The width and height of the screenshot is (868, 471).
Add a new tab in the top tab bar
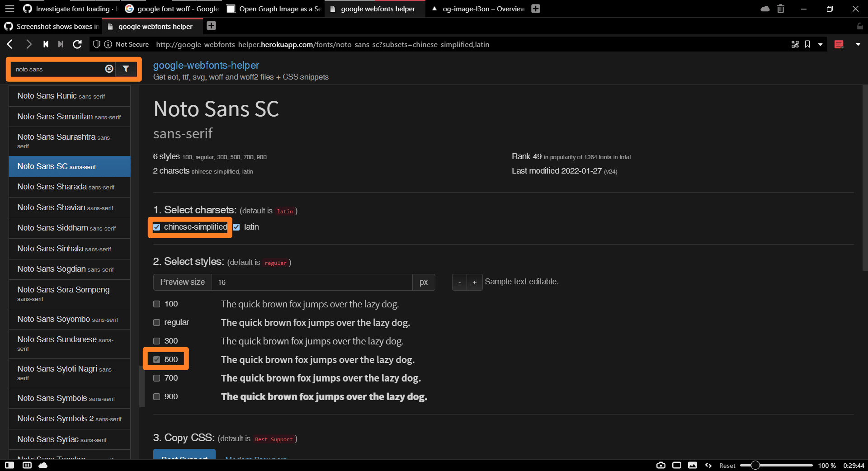point(536,9)
